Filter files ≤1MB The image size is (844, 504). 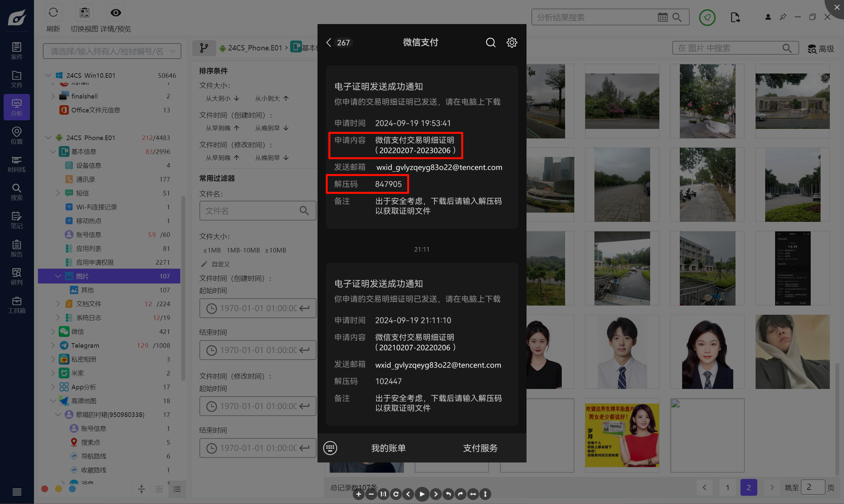pyautogui.click(x=212, y=250)
